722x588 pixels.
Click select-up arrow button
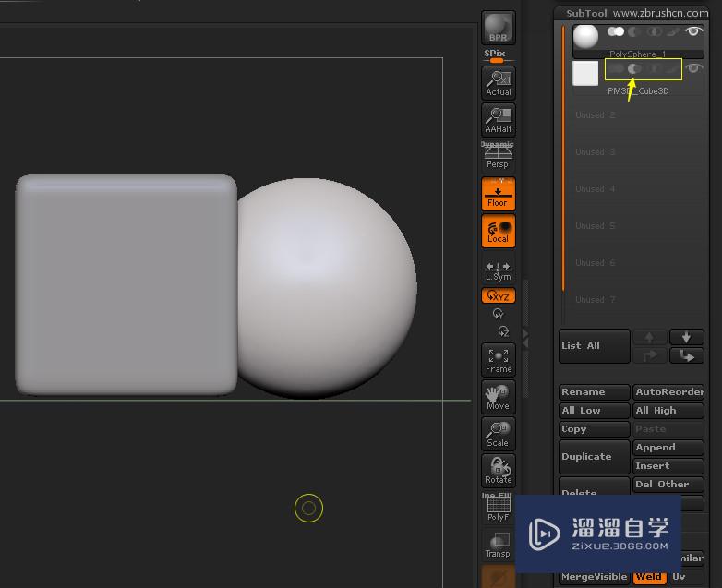coord(649,338)
